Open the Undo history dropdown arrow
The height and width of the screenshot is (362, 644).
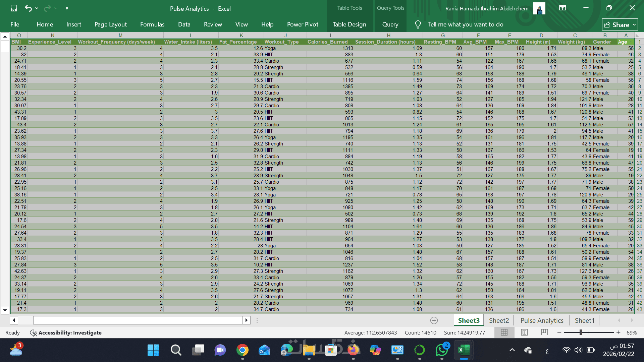tap(37, 8)
